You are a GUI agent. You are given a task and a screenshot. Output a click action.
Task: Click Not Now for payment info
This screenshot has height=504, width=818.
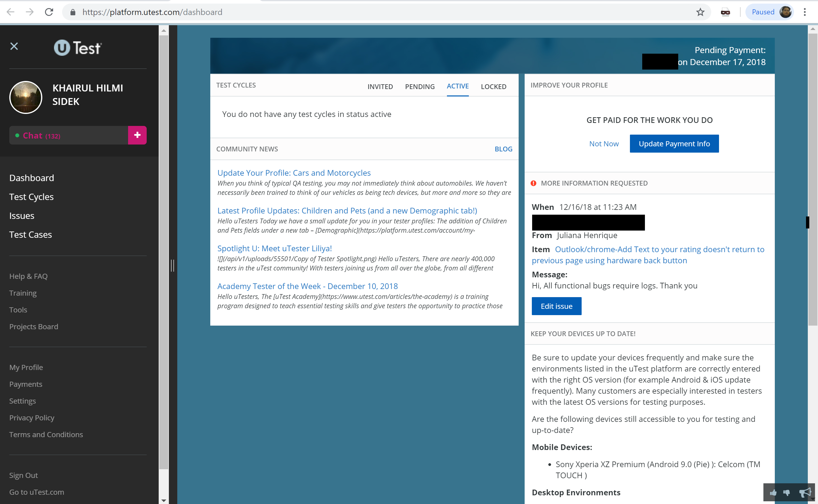point(604,144)
